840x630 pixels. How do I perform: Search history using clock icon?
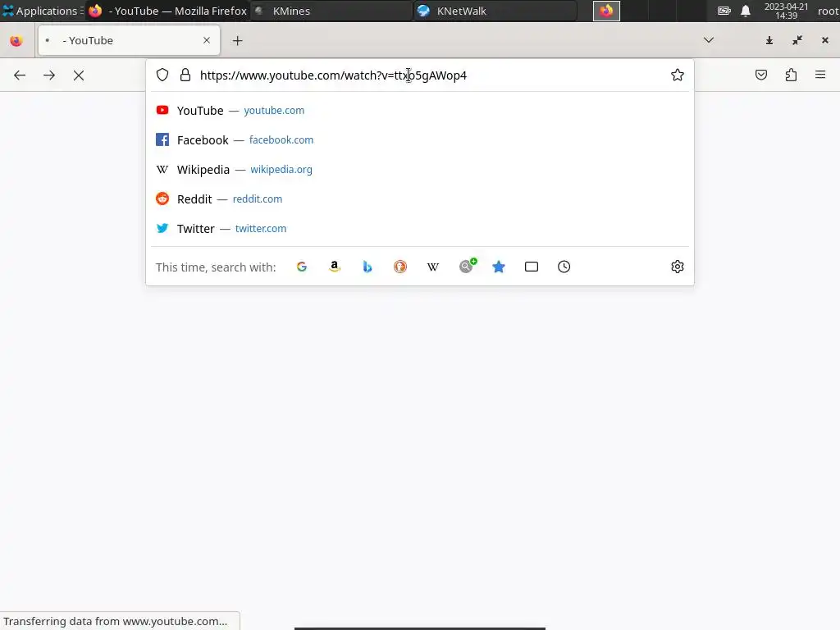click(x=564, y=267)
